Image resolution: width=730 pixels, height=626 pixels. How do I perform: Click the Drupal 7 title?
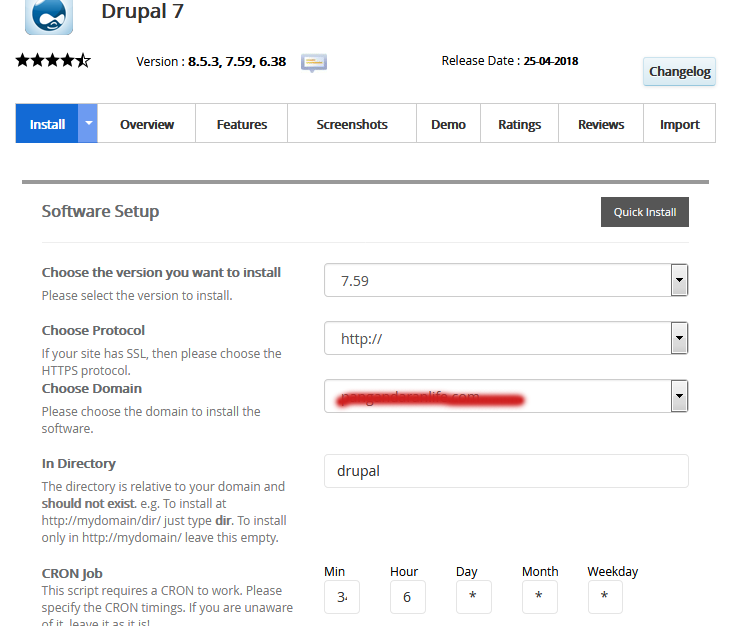click(142, 11)
